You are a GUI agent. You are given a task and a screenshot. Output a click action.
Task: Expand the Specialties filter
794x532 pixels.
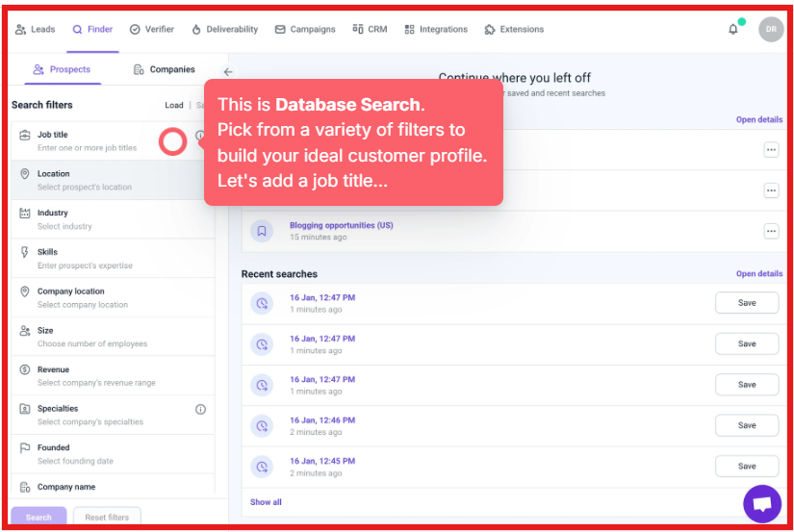(x=113, y=415)
